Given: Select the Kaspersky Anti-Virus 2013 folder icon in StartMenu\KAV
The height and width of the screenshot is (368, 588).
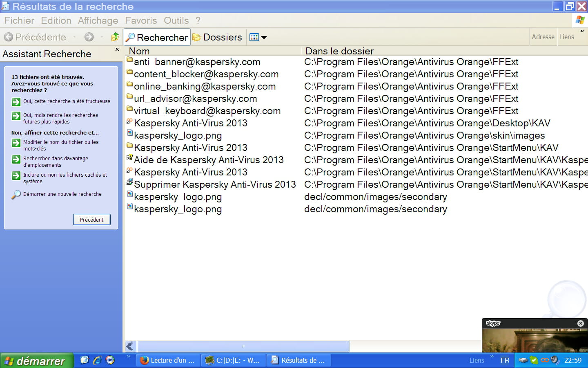Looking at the screenshot, I should [130, 146].
